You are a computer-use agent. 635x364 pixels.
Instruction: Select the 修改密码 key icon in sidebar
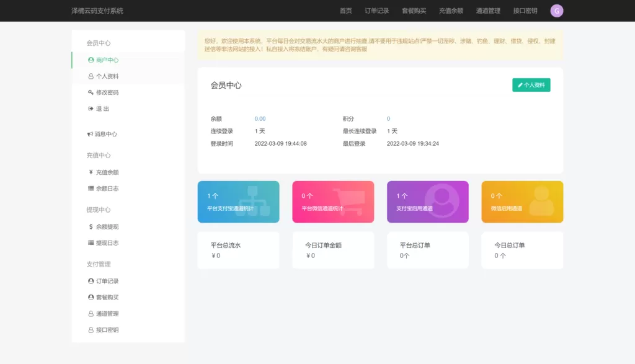(91, 92)
